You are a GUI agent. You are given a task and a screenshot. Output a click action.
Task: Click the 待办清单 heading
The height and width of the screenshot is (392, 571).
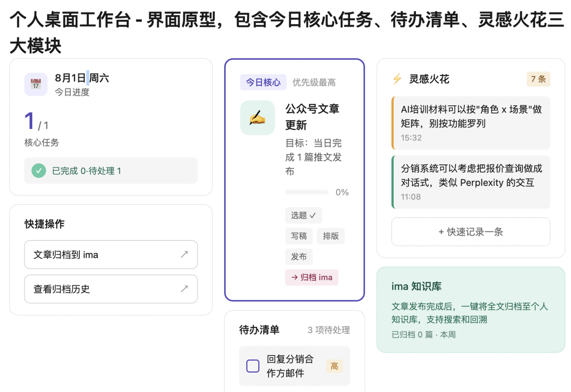[259, 330]
